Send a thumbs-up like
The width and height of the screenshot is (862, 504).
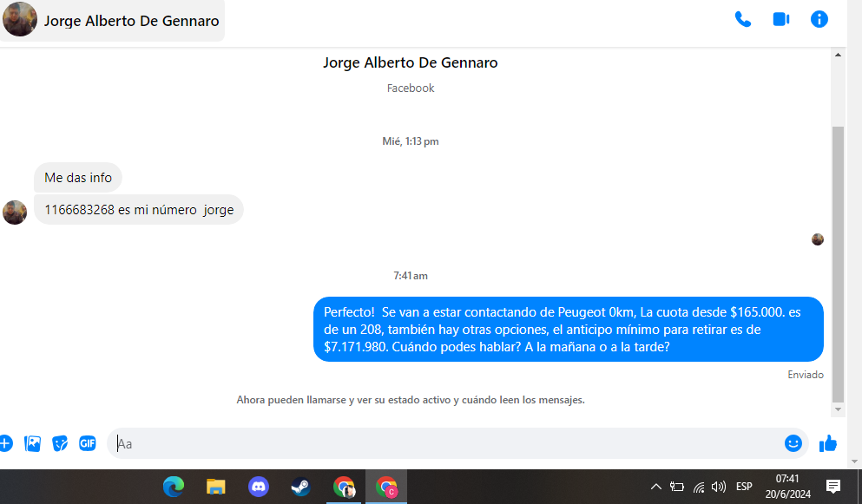pyautogui.click(x=828, y=443)
